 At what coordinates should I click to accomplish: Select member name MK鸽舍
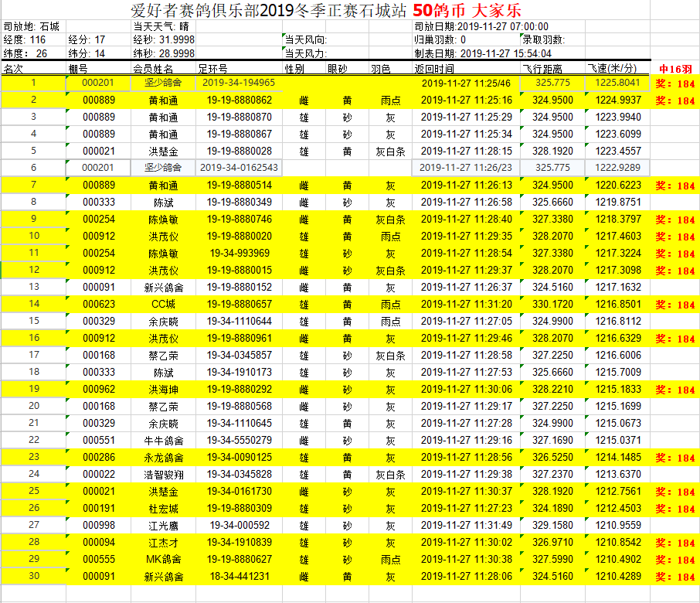point(163,559)
